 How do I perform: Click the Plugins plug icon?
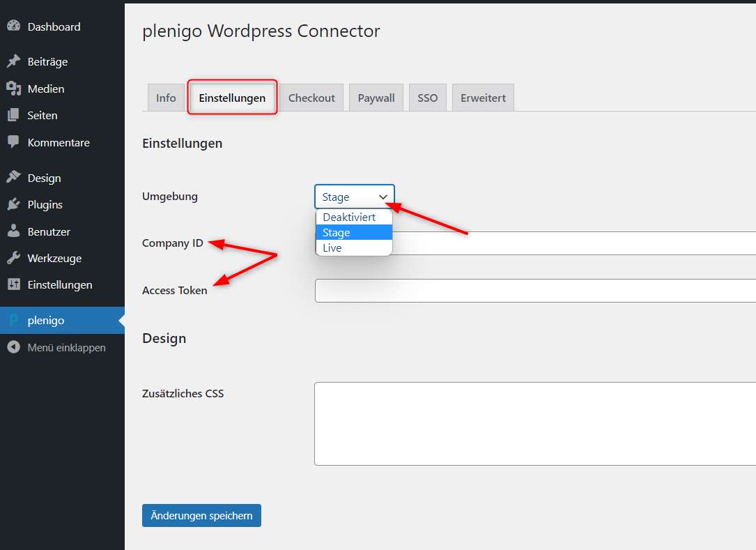click(13, 204)
